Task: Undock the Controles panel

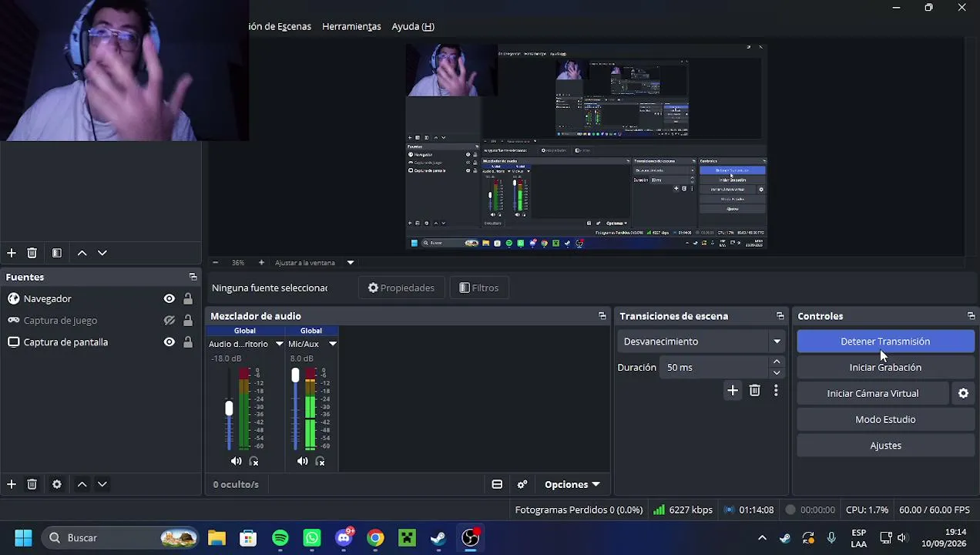Action: coord(971,316)
